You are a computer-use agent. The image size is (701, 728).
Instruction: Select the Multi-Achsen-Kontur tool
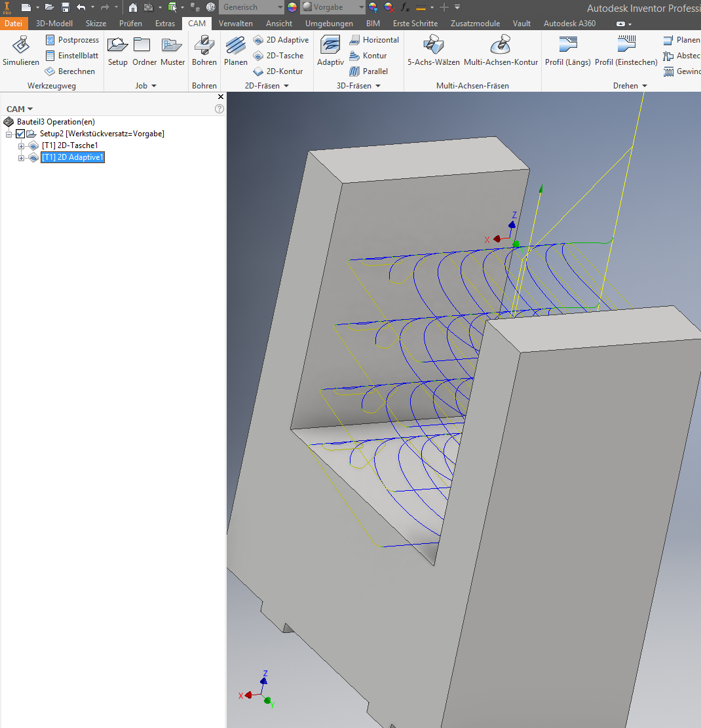coord(501,50)
